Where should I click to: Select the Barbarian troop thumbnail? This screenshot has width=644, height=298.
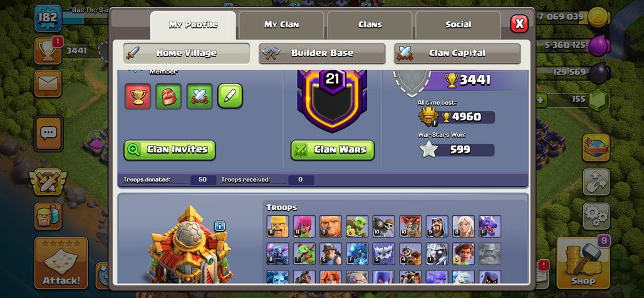coord(278,226)
